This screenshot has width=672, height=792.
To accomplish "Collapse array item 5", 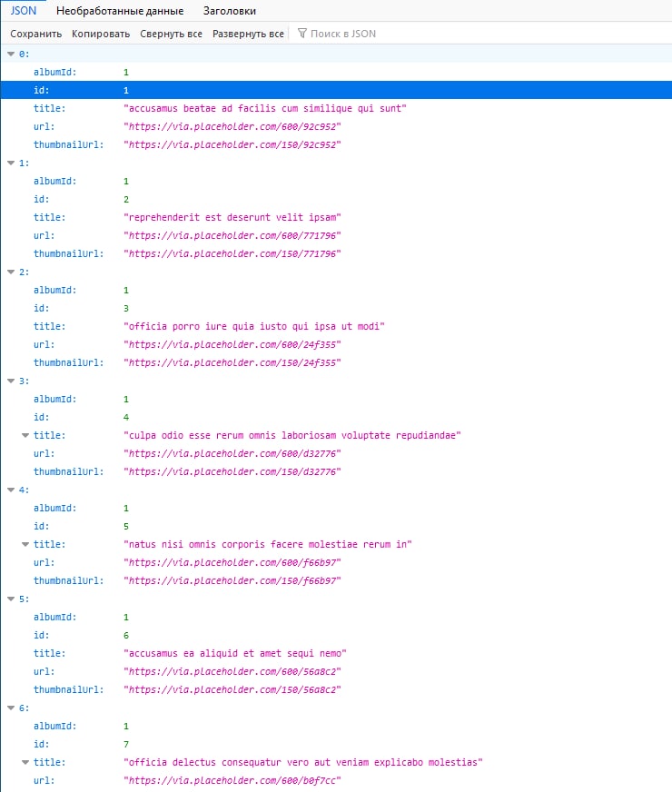I will point(11,599).
